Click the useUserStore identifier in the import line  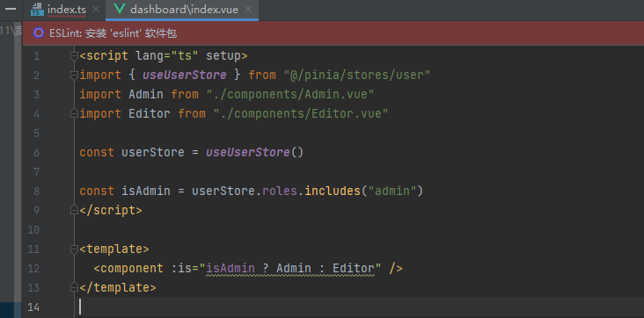coord(185,75)
